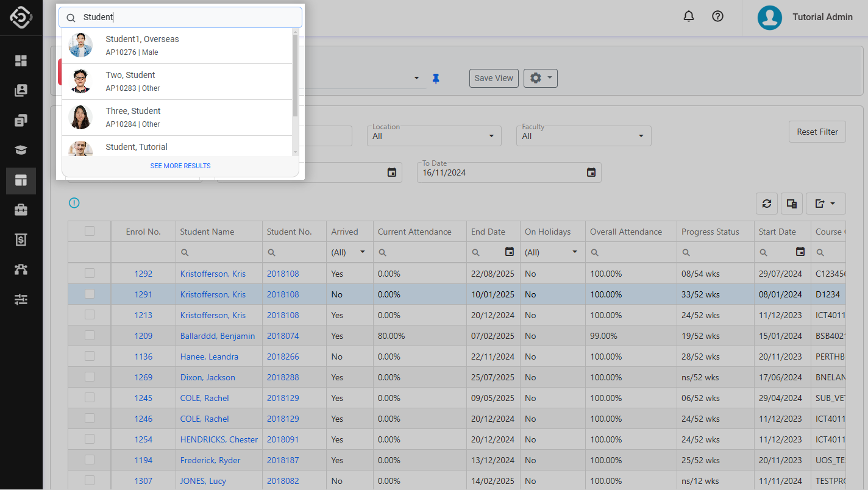Click the Reset Filter button
868x490 pixels.
click(x=817, y=132)
